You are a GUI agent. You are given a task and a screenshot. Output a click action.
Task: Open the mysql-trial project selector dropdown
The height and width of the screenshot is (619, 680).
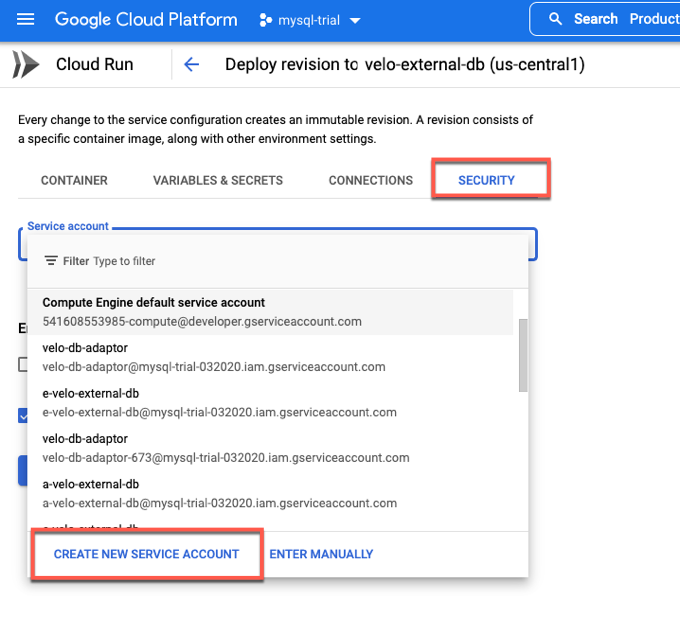click(310, 20)
